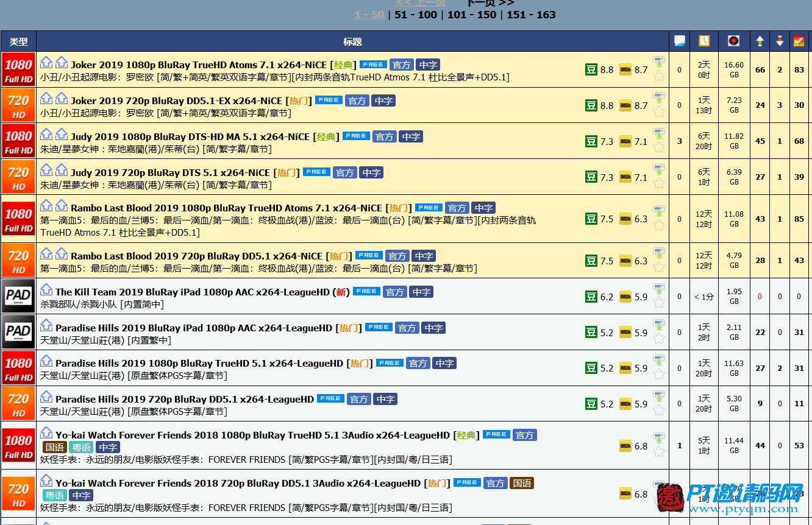The height and width of the screenshot is (525, 812).
Task: Bookmark Rambo Last Blood 720p with star
Action: [x=658, y=267]
